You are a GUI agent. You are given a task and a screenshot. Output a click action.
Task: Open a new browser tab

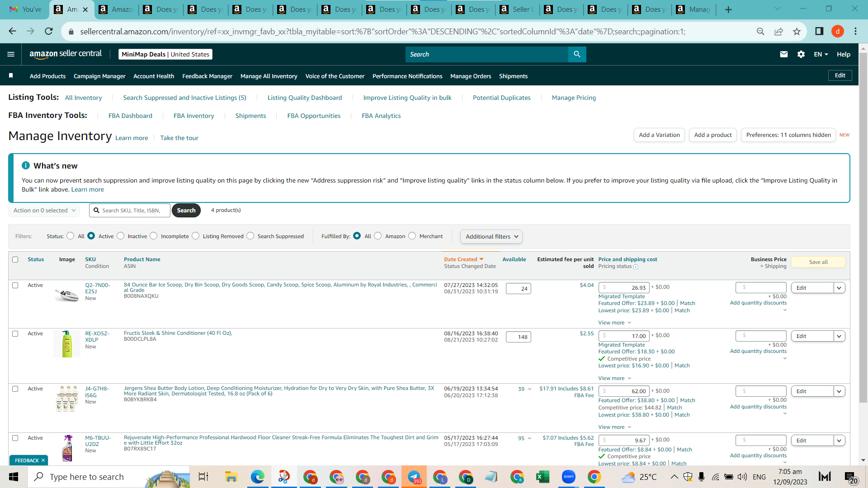(x=728, y=9)
